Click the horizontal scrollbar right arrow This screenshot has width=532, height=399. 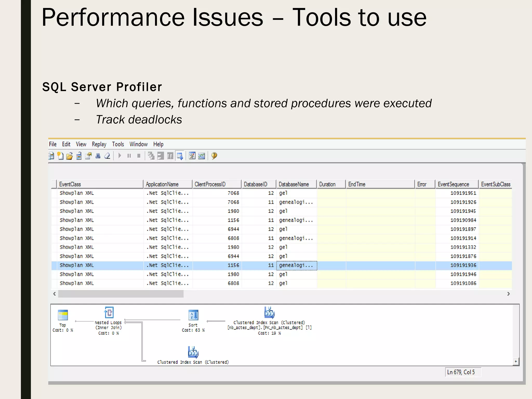[508, 294]
